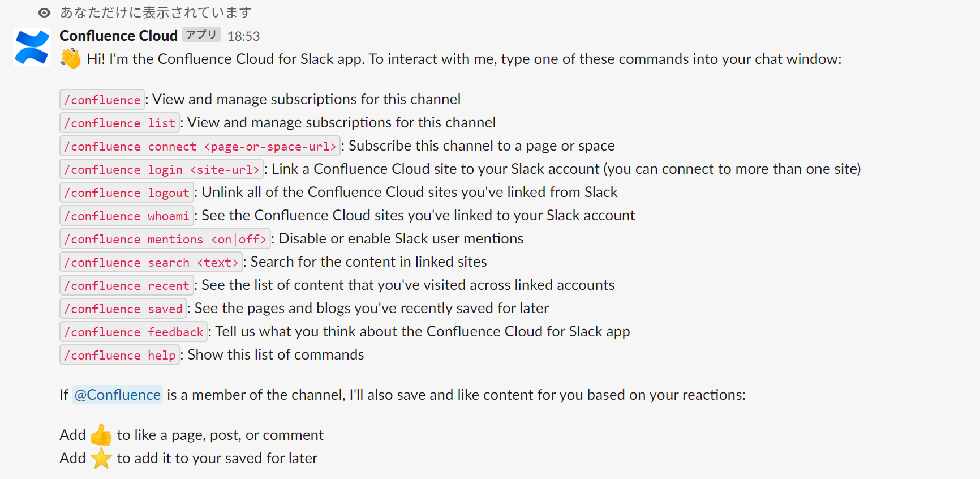Click the /confluence logout command
The width and height of the screenshot is (980, 479).
[x=127, y=193]
